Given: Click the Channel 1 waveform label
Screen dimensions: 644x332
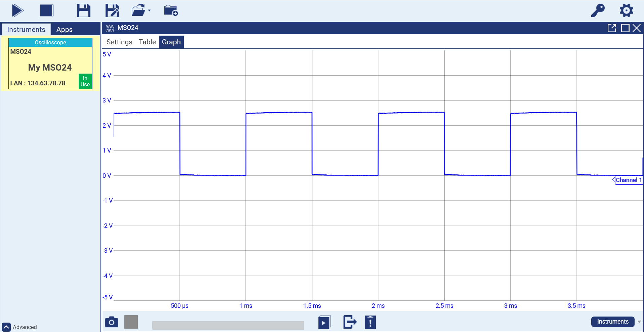Looking at the screenshot, I should 629,180.
